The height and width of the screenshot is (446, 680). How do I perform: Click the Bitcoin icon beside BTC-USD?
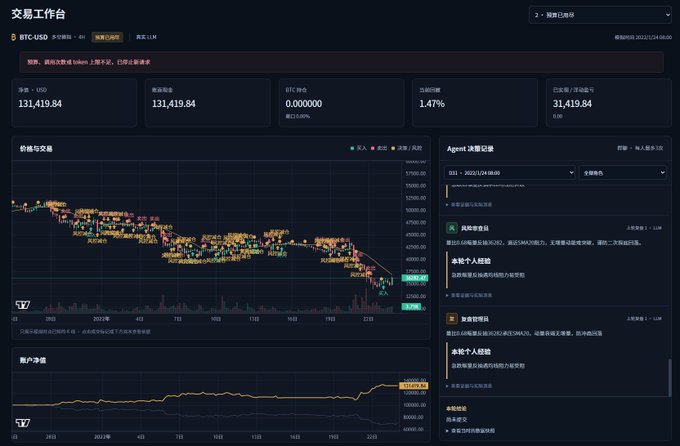point(13,37)
